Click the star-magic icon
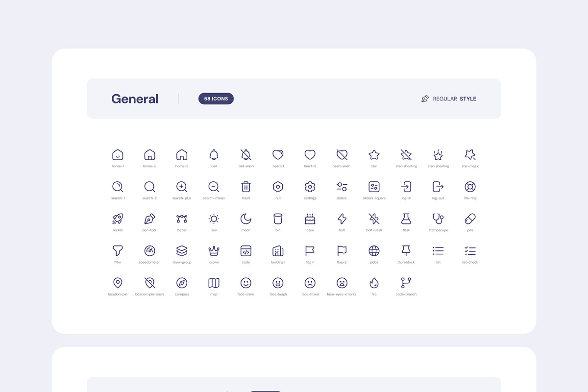The image size is (588, 392). click(x=470, y=155)
